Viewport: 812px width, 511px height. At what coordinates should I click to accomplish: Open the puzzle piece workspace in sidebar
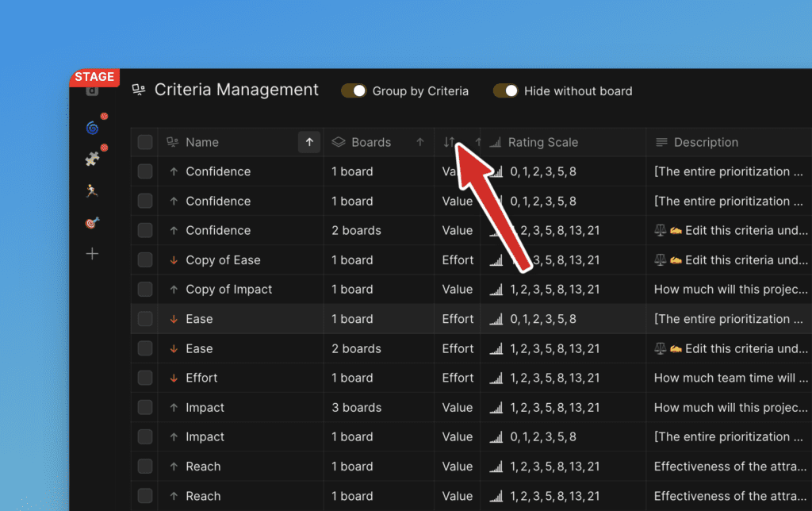coord(92,159)
